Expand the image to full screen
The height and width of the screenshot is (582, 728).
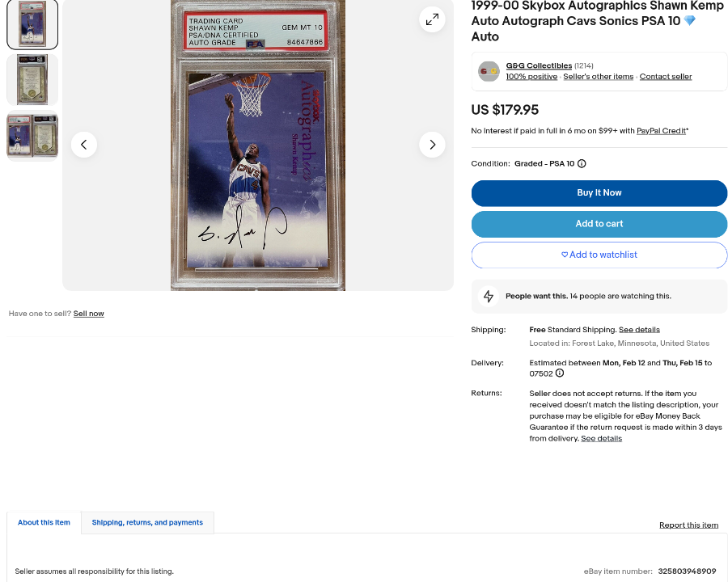click(x=432, y=19)
